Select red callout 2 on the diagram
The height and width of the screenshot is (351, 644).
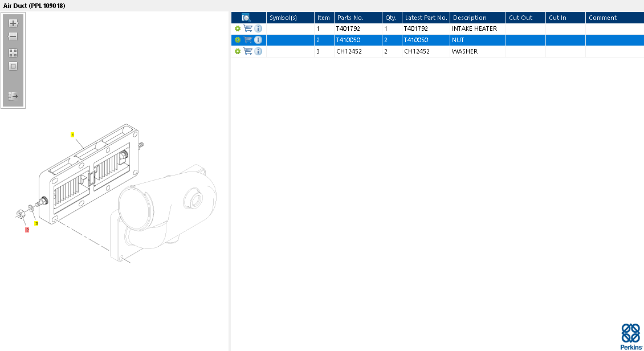coord(27,230)
